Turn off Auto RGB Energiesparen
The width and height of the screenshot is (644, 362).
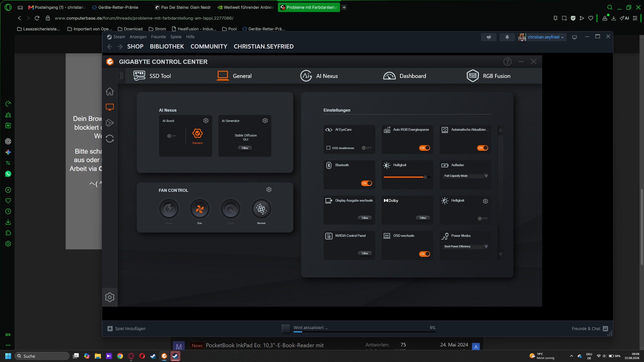(425, 148)
